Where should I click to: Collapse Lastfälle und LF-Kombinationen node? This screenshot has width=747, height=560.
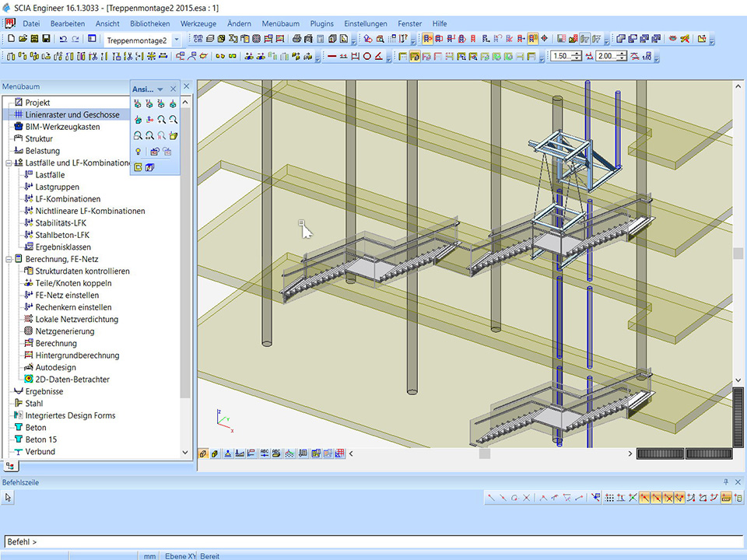pyautogui.click(x=9, y=163)
